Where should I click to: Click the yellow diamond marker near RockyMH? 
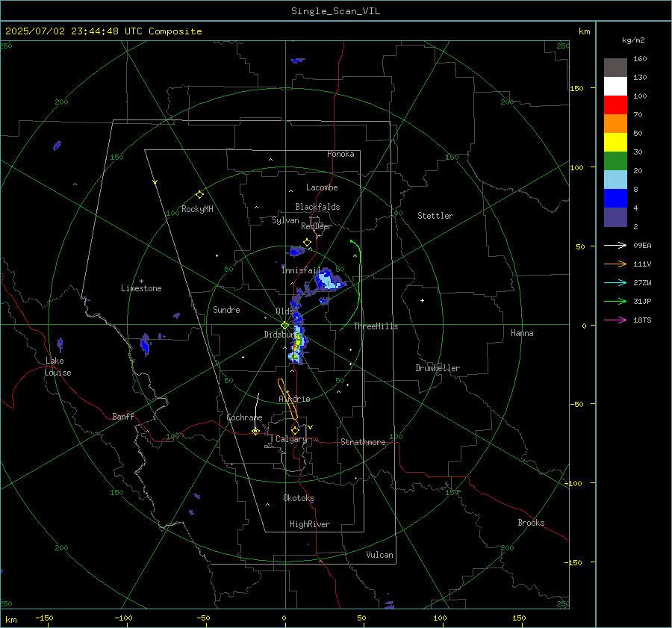point(199,195)
